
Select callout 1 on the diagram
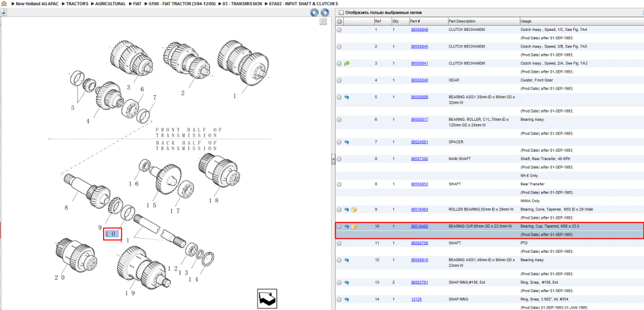tap(235, 96)
